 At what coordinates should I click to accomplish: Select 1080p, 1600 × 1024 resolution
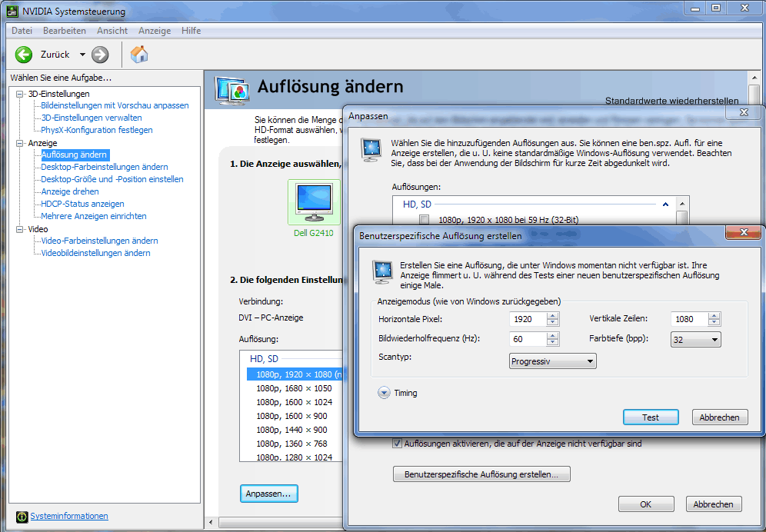coord(294,402)
